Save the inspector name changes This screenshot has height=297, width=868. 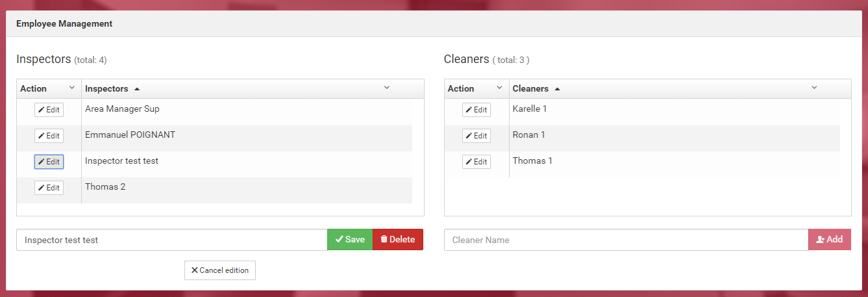pos(350,240)
